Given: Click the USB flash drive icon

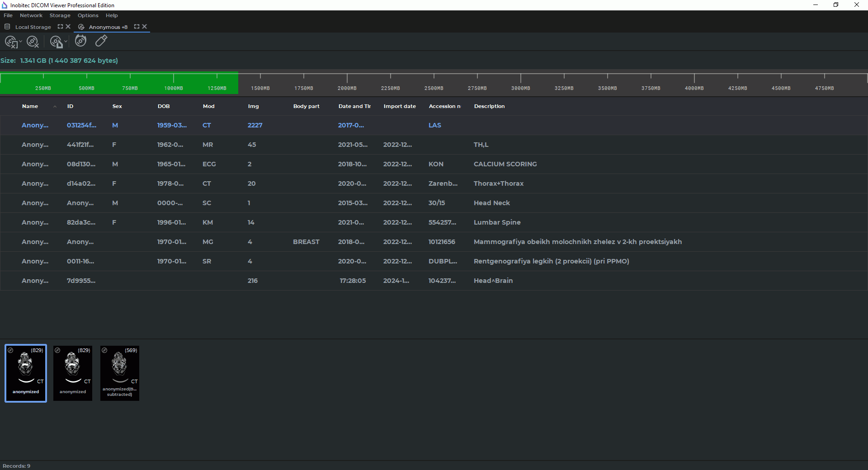Looking at the screenshot, I should pyautogui.click(x=101, y=41).
